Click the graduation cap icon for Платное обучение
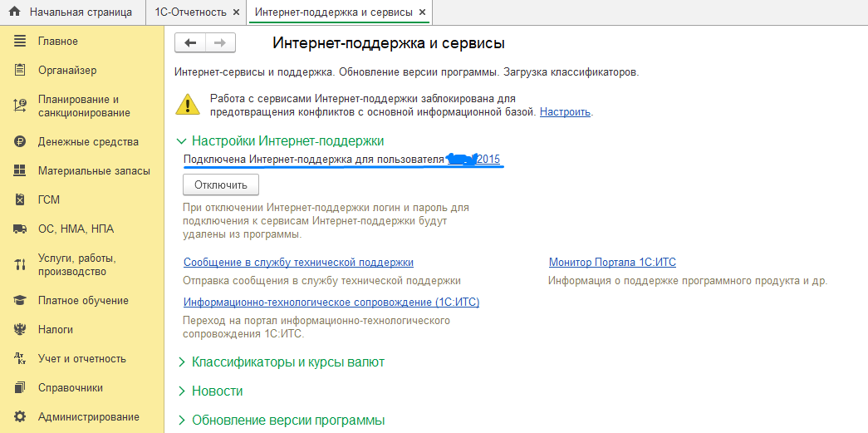Image resolution: width=868 pixels, height=433 pixels. pyautogui.click(x=20, y=301)
